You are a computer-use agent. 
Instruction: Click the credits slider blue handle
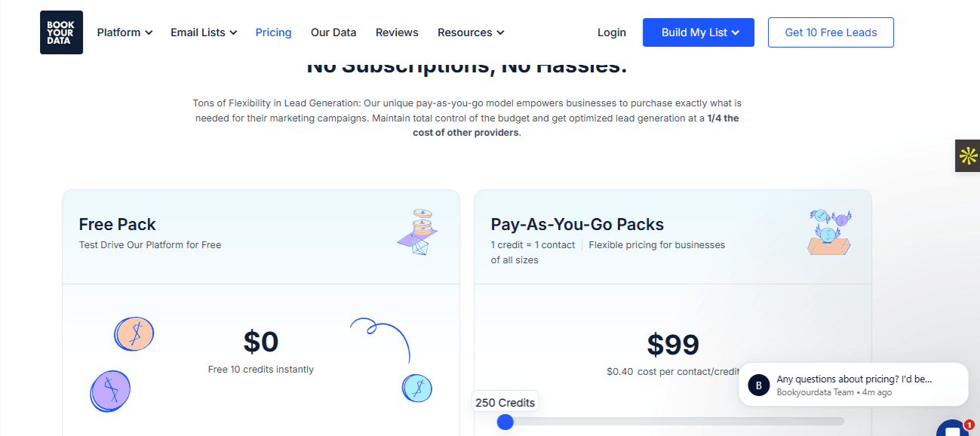coord(505,422)
